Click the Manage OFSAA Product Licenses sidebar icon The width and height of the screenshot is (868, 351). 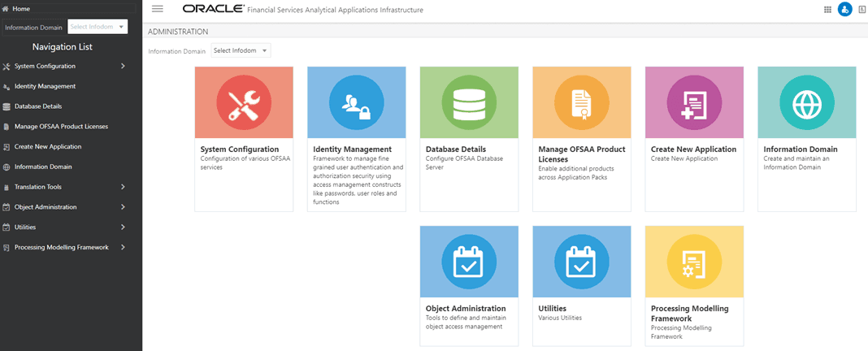pos(7,127)
